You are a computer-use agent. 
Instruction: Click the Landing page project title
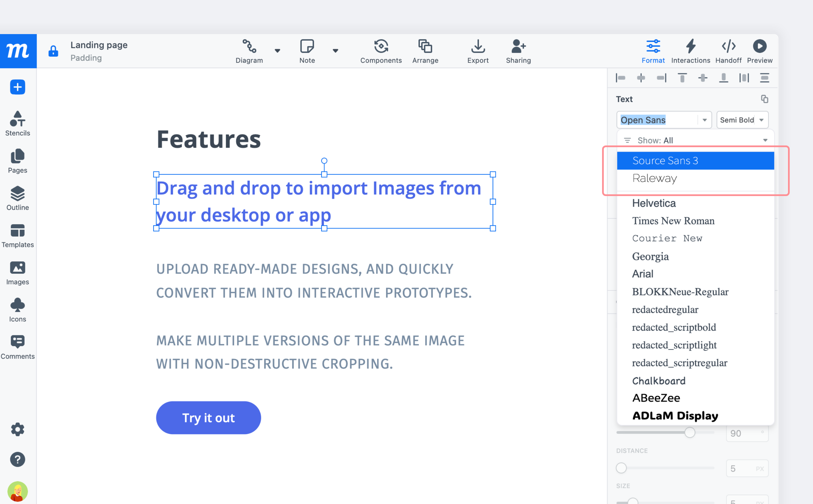click(99, 45)
